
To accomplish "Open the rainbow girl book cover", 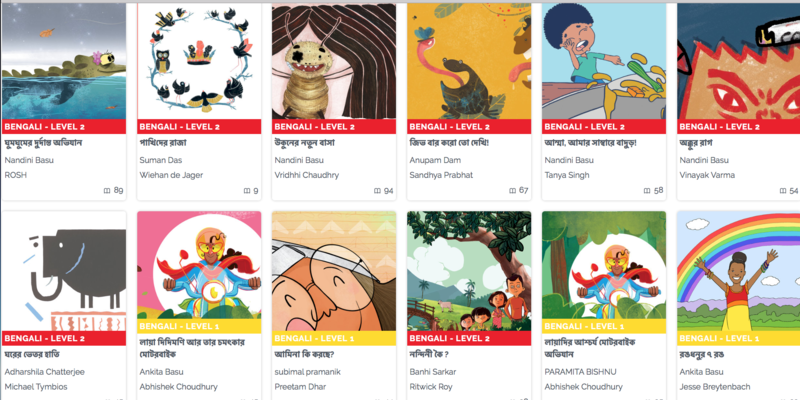I will (x=738, y=271).
